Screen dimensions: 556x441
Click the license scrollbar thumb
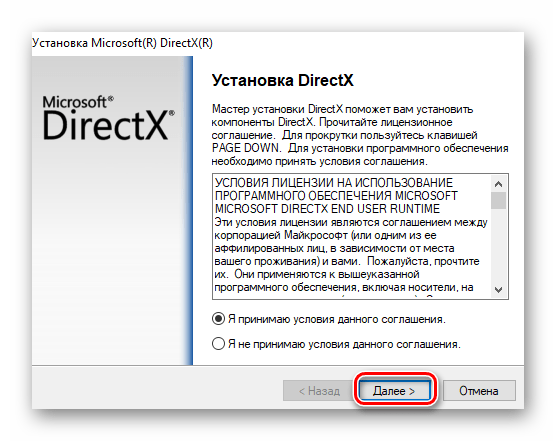(x=499, y=200)
